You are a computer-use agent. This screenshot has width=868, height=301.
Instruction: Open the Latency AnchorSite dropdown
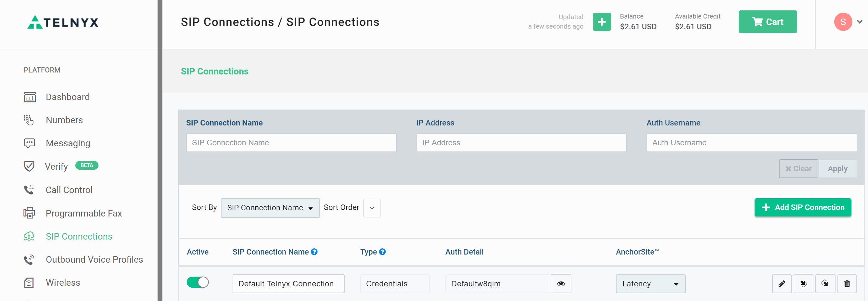[x=650, y=283]
